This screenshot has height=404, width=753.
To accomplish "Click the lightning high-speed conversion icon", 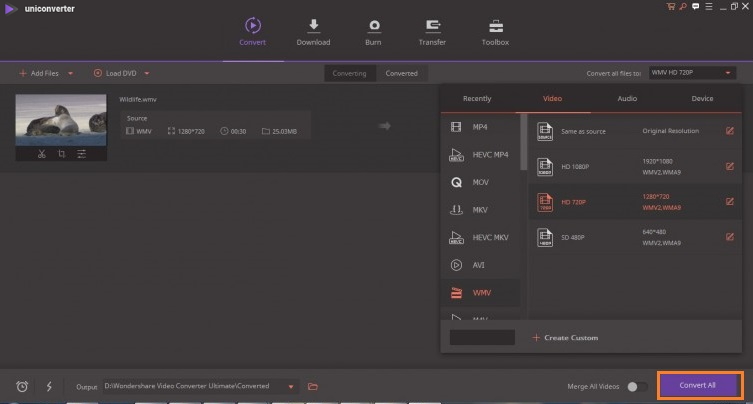I will point(49,386).
